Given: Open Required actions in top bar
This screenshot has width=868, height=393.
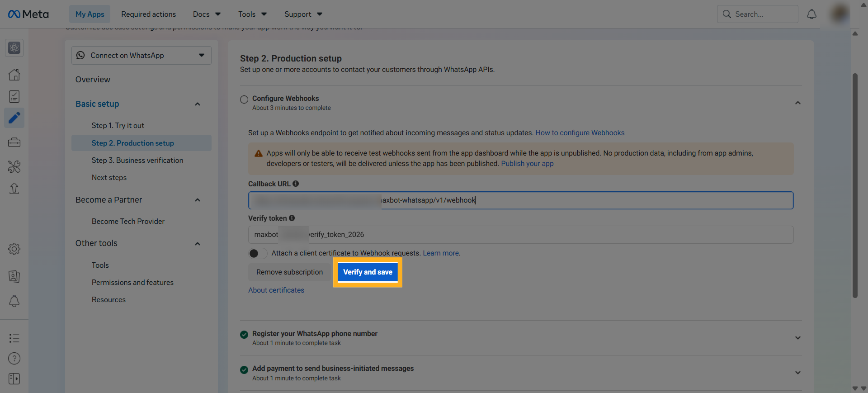Looking at the screenshot, I should click(148, 14).
